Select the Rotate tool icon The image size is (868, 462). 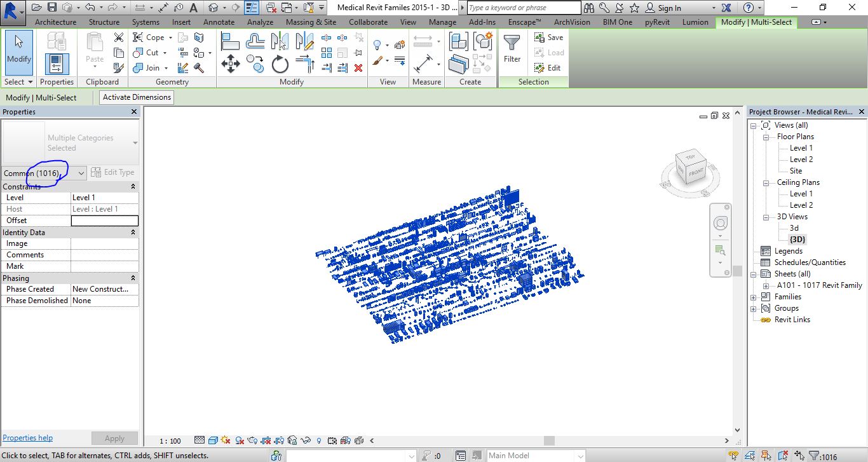tap(280, 64)
